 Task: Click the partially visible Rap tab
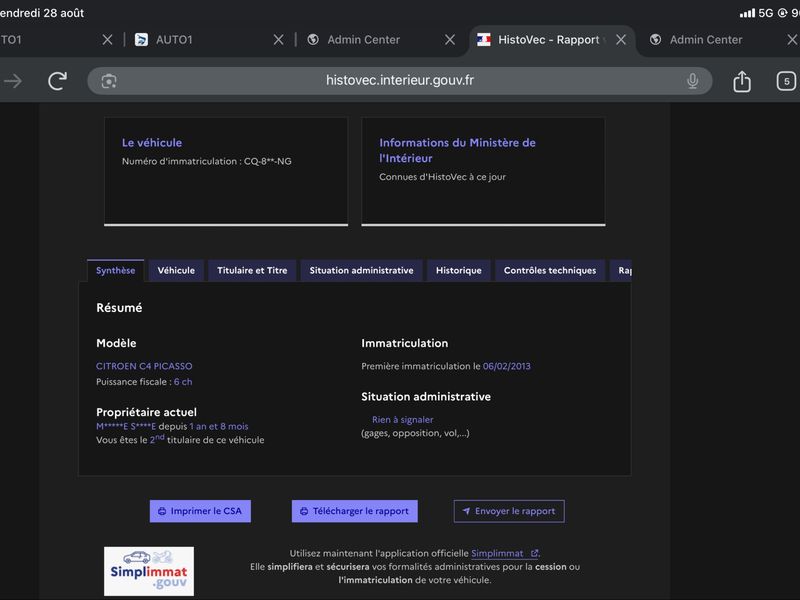coord(621,270)
